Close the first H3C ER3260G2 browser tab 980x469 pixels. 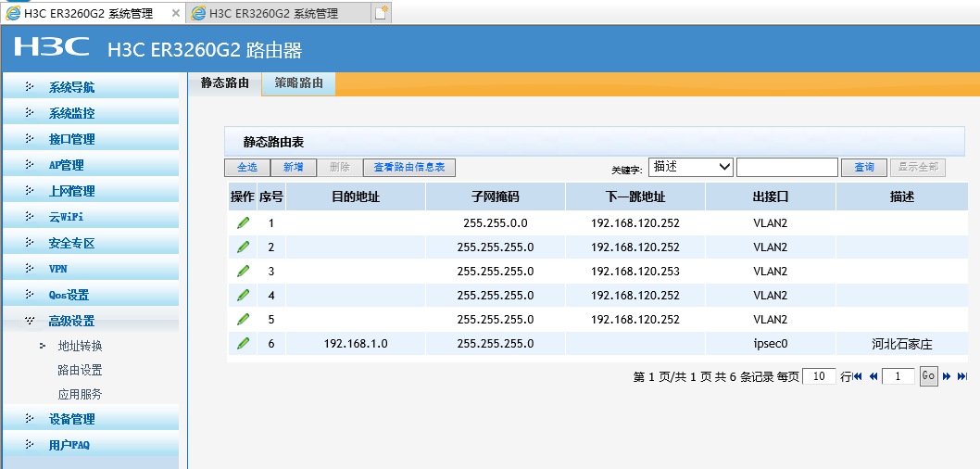[176, 13]
